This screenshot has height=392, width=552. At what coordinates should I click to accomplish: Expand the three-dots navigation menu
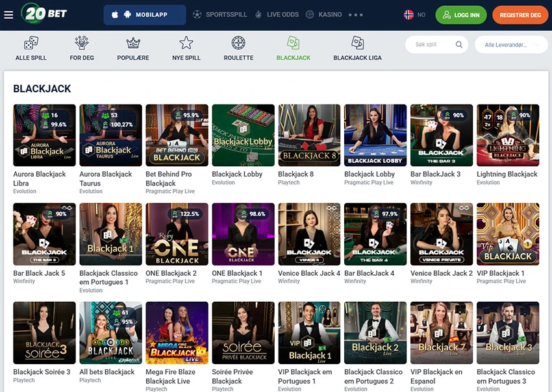[x=355, y=13]
